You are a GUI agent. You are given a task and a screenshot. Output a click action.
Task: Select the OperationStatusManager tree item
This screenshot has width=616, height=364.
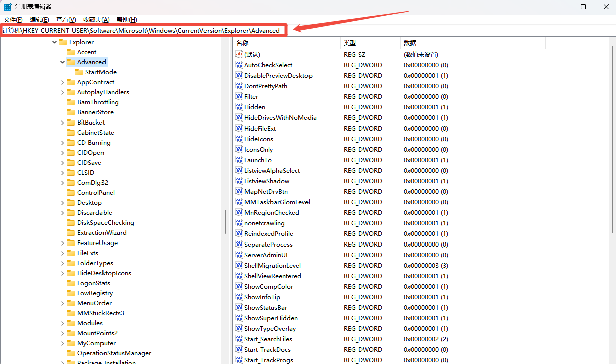coord(114,353)
